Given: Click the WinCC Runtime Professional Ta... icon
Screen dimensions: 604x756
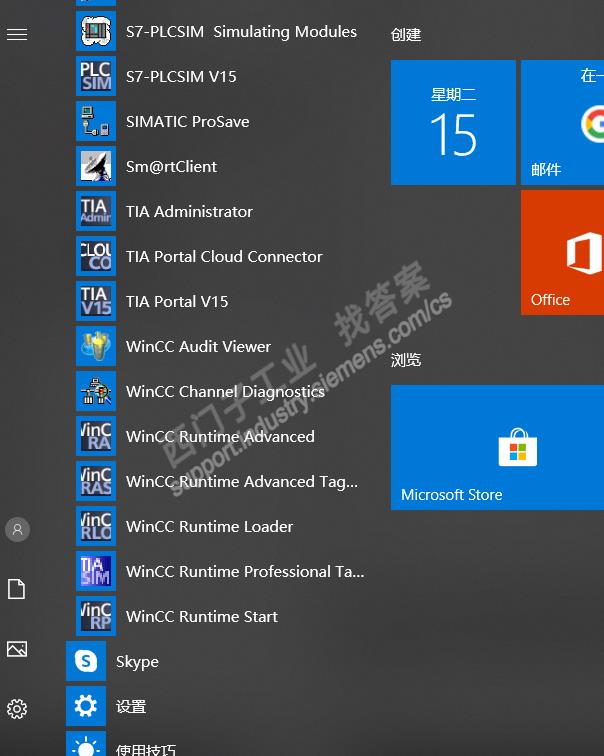Looking at the screenshot, I should click(96, 571).
